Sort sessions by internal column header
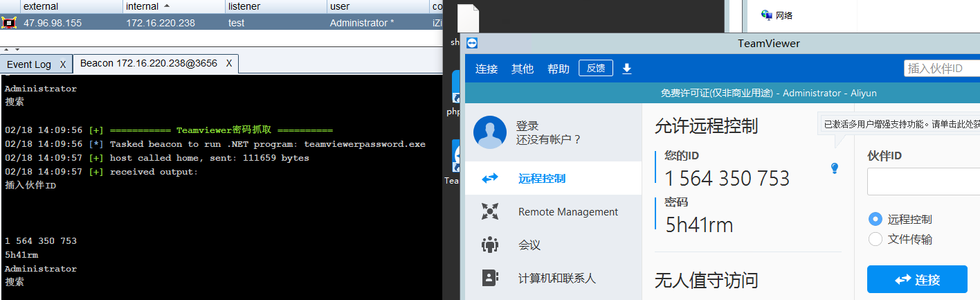 [x=174, y=6]
